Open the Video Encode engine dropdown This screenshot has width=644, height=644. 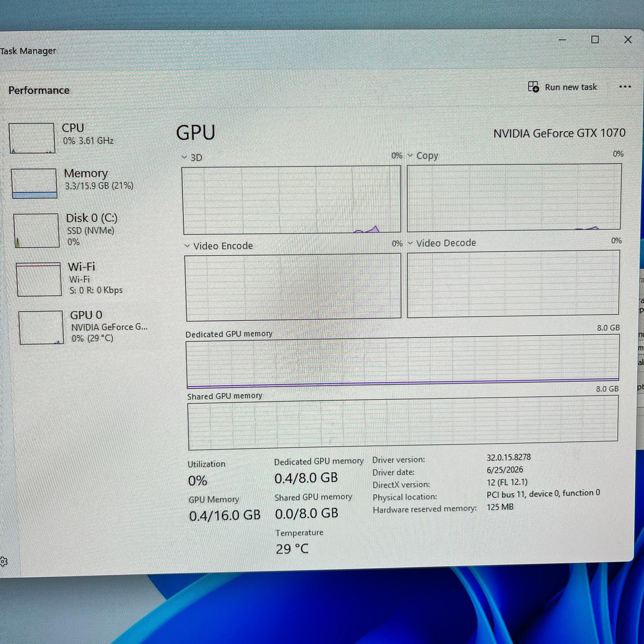click(x=187, y=246)
